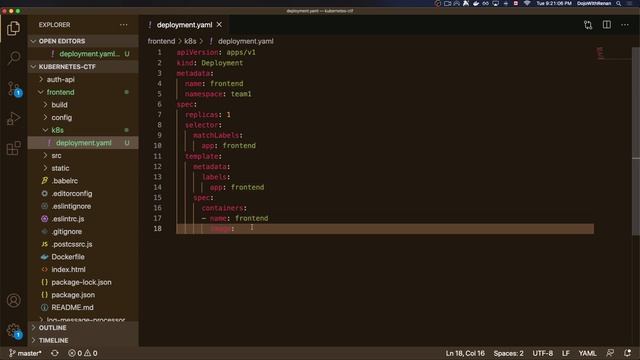Open Run and Debug view
This screenshot has width=640, height=360.
[13, 118]
